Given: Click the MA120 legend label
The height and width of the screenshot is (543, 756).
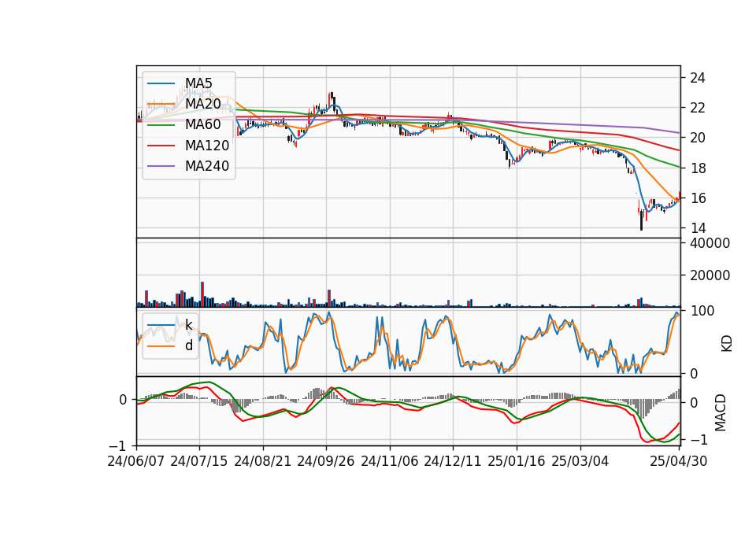Looking at the screenshot, I should click(207, 146).
